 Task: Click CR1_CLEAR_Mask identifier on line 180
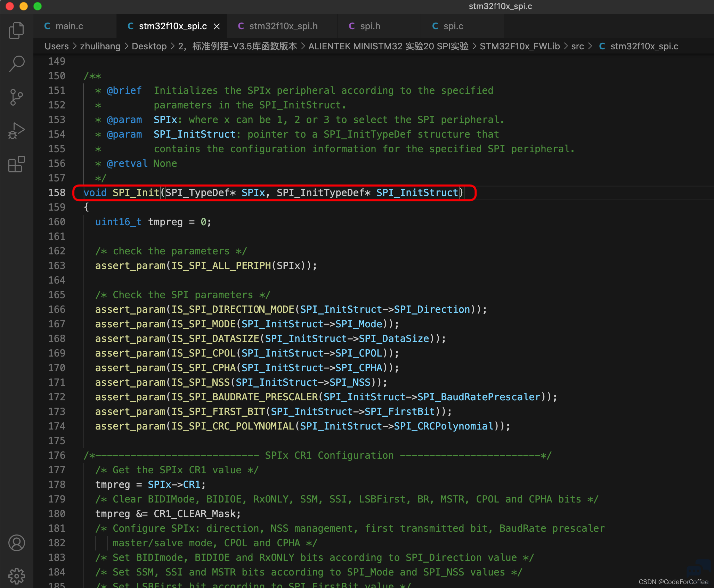[x=197, y=514]
